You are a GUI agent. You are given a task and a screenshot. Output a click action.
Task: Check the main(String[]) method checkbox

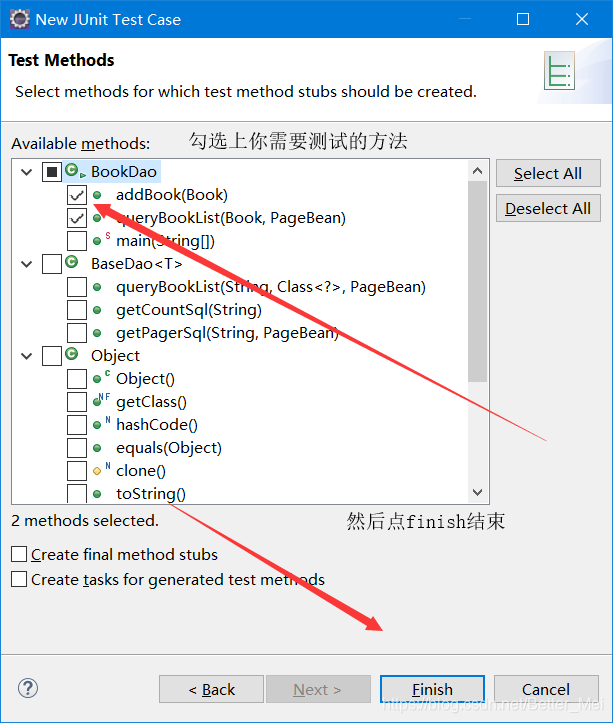click(x=77, y=241)
